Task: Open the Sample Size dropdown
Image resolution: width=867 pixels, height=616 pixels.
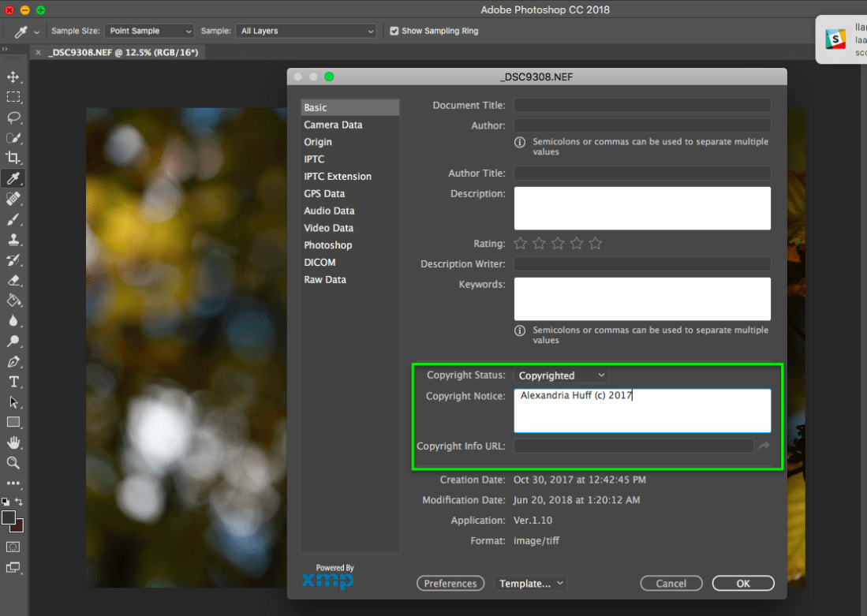Action: pos(148,31)
